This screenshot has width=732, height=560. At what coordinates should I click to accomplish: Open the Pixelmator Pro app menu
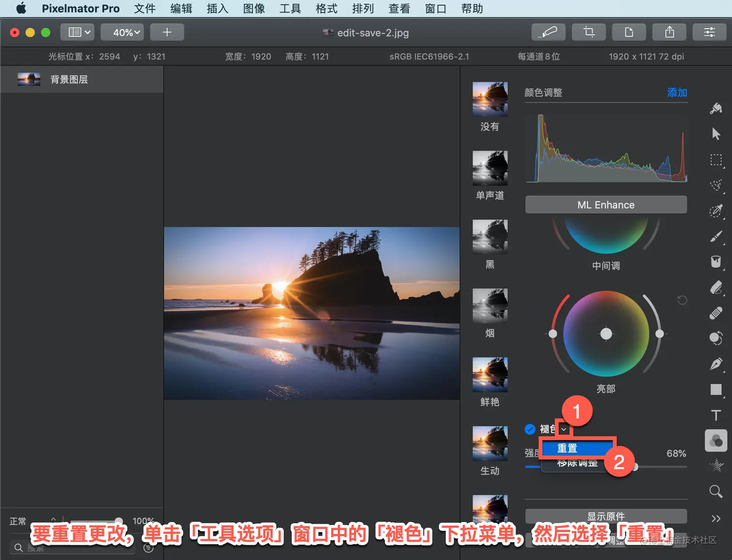(80, 9)
